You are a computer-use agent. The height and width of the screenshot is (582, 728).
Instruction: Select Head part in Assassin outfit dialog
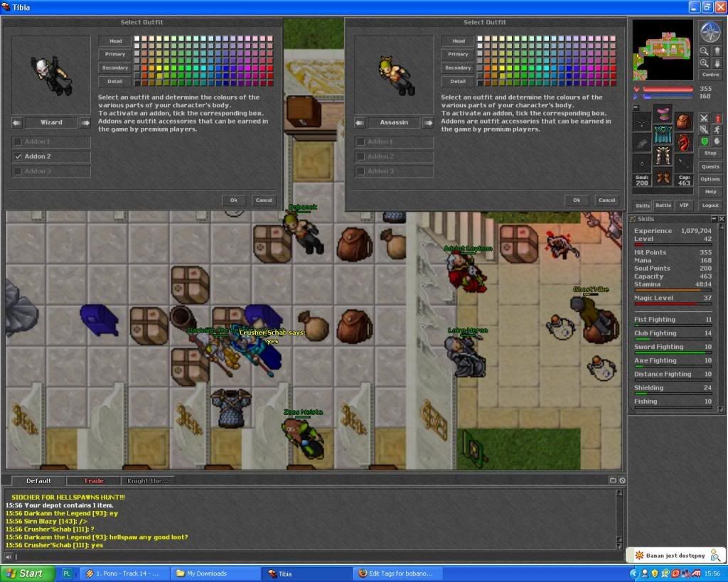coord(459,41)
